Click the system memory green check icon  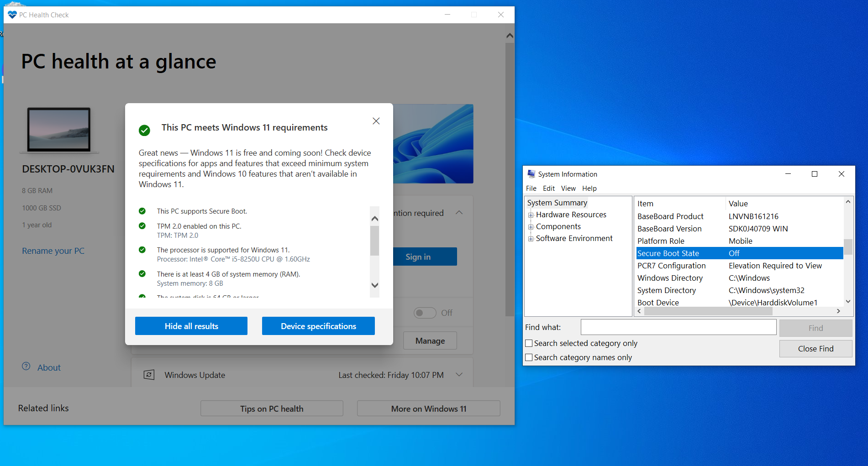pos(142,274)
